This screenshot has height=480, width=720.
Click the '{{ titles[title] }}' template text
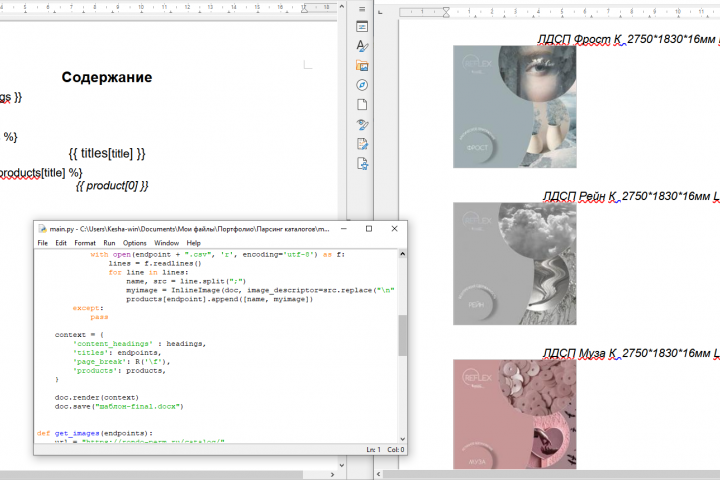click(107, 153)
